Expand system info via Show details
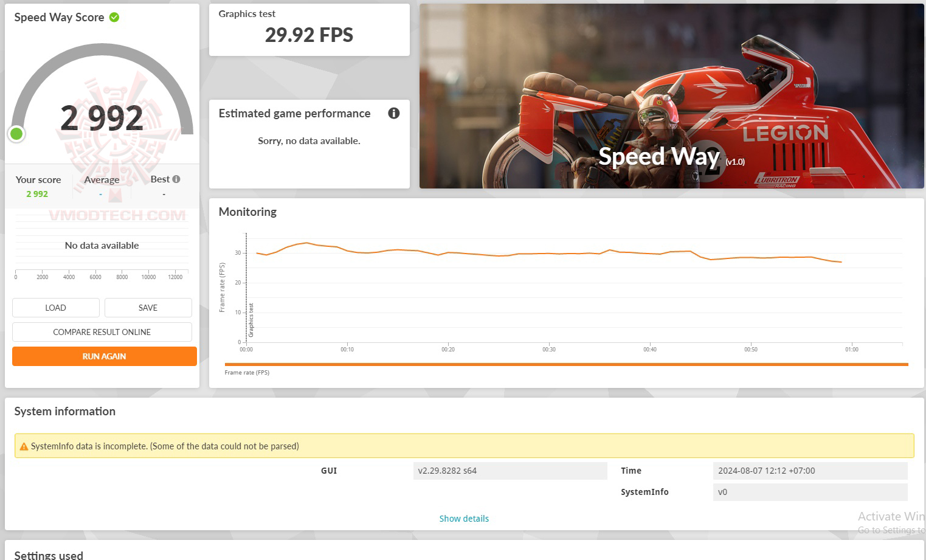Screen dimensions: 926x560 pyautogui.click(x=464, y=519)
